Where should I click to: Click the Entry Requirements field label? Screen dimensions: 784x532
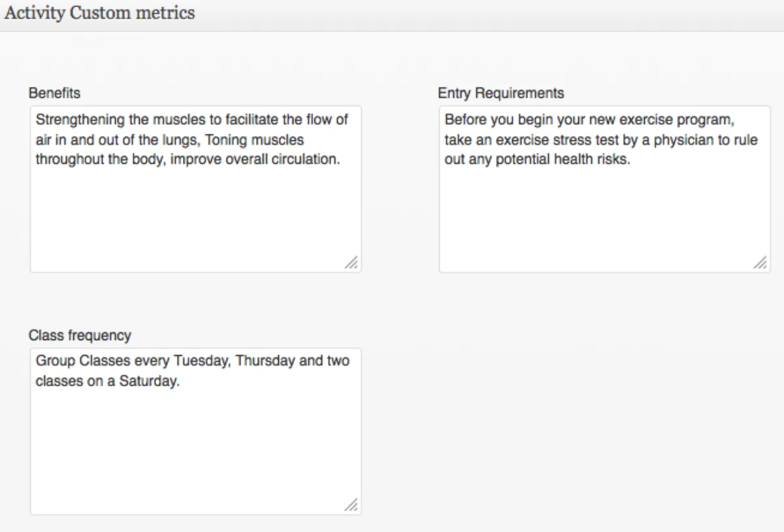click(x=500, y=93)
